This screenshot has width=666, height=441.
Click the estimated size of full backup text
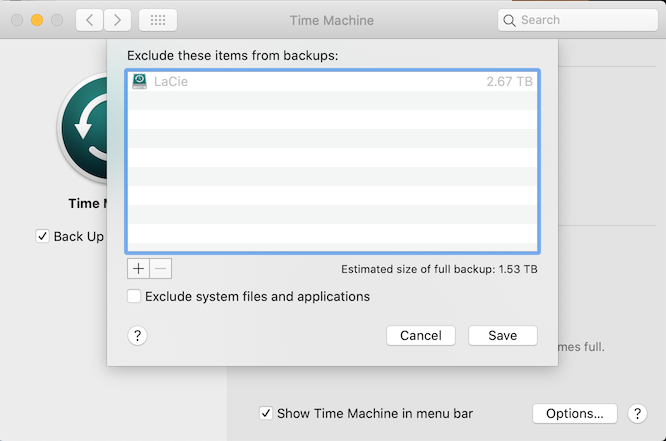(x=439, y=269)
